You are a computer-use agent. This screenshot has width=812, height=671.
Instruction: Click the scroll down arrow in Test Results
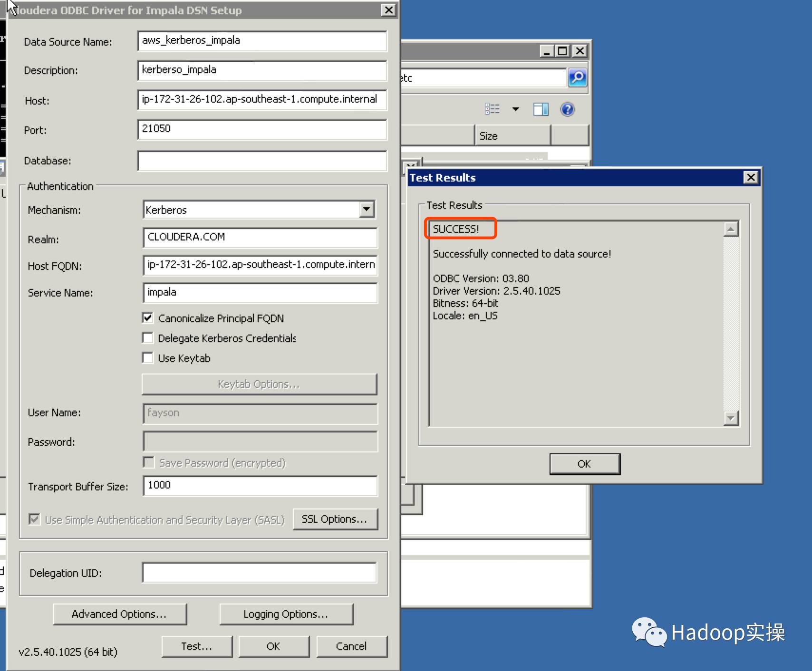pyautogui.click(x=731, y=418)
